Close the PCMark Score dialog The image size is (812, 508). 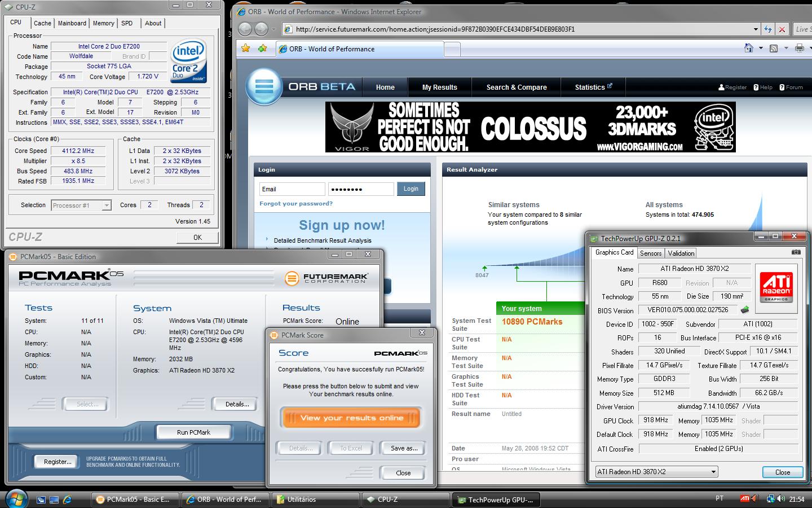pos(403,473)
